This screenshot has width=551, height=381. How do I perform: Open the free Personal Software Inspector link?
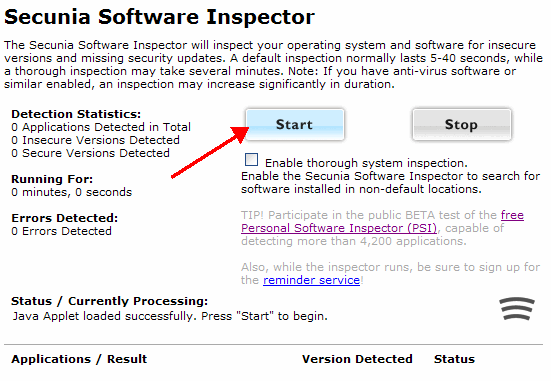339,228
